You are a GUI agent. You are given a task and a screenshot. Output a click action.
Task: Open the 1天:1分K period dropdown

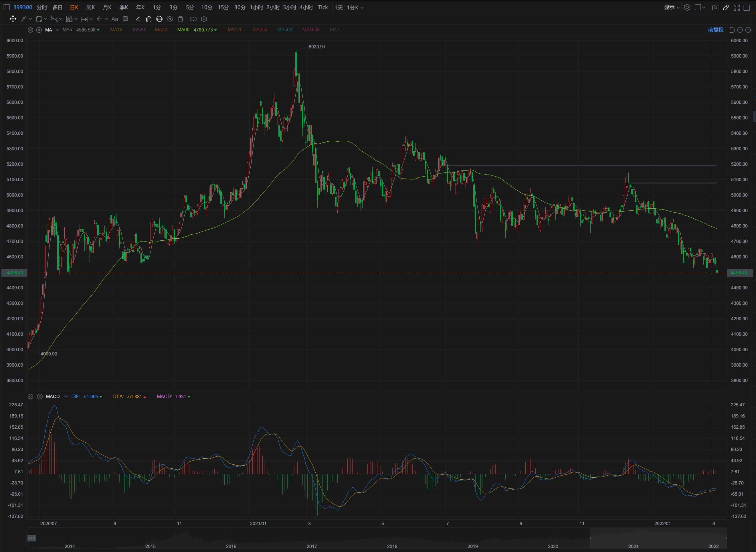[x=349, y=7]
